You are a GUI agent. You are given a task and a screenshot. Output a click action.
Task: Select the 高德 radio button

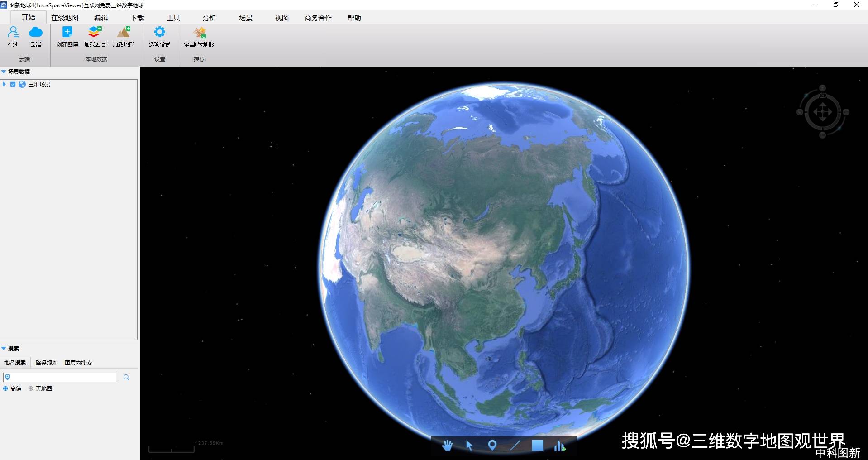tap(5, 388)
